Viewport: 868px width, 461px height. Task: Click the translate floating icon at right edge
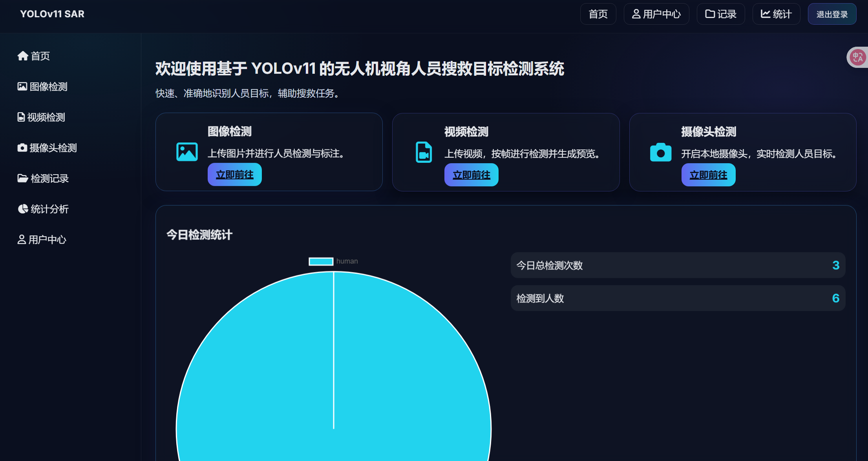pos(858,57)
